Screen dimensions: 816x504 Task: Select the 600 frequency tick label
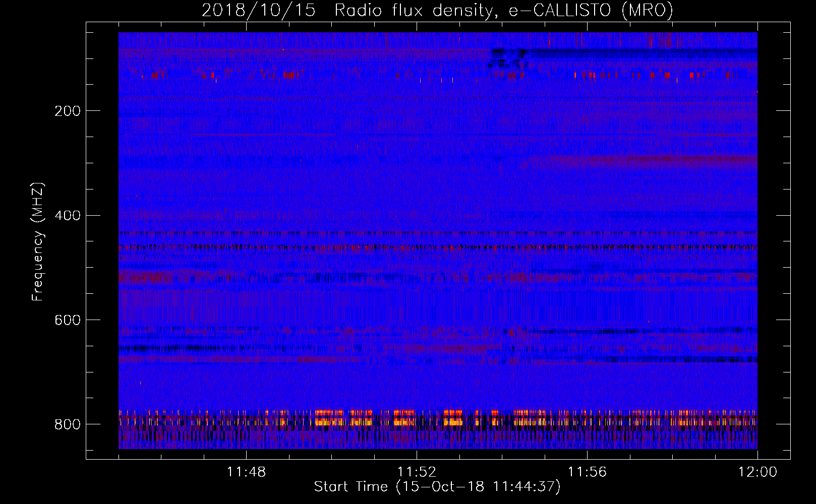(68, 320)
